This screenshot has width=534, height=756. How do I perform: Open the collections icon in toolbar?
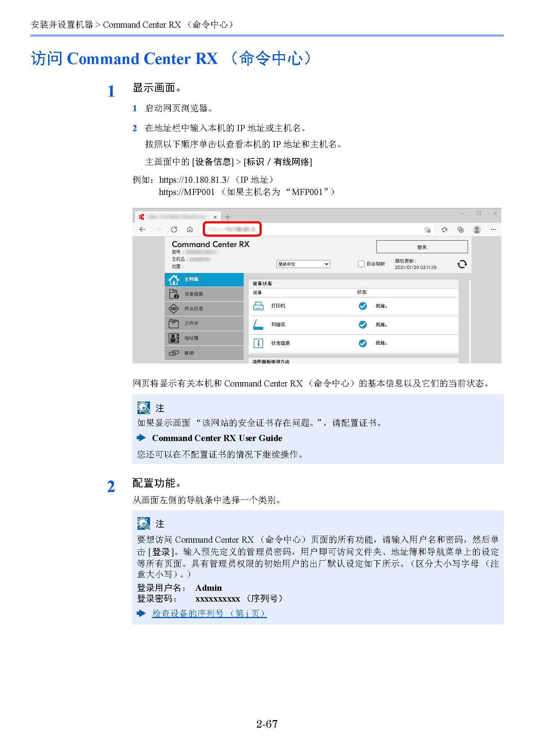point(460,229)
